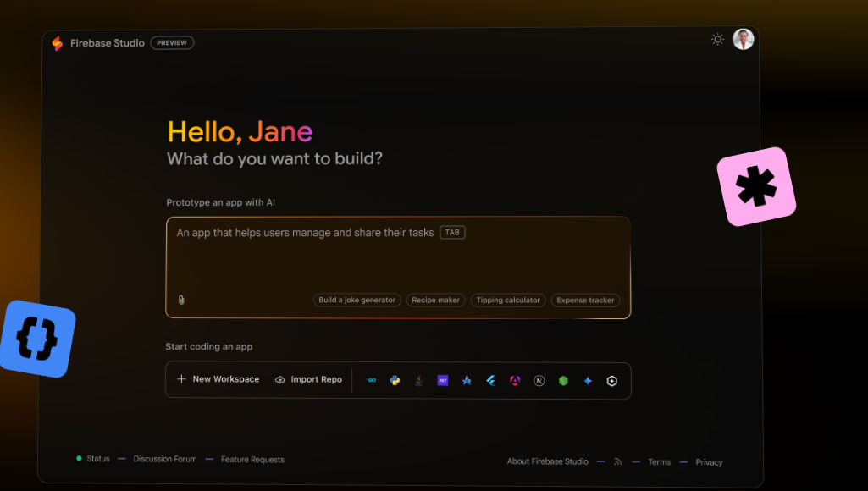The image size is (868, 491).
Task: Click New Workspace
Action: (218, 379)
